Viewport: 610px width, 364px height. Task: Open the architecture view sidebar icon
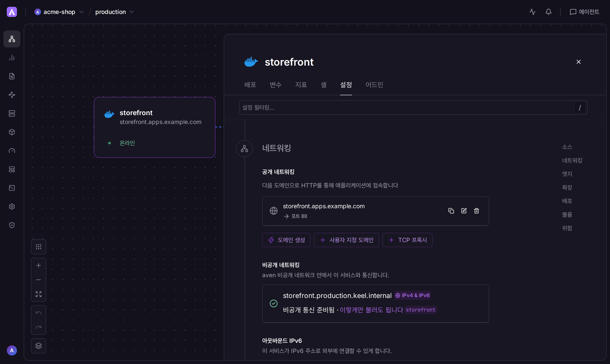coord(12,39)
